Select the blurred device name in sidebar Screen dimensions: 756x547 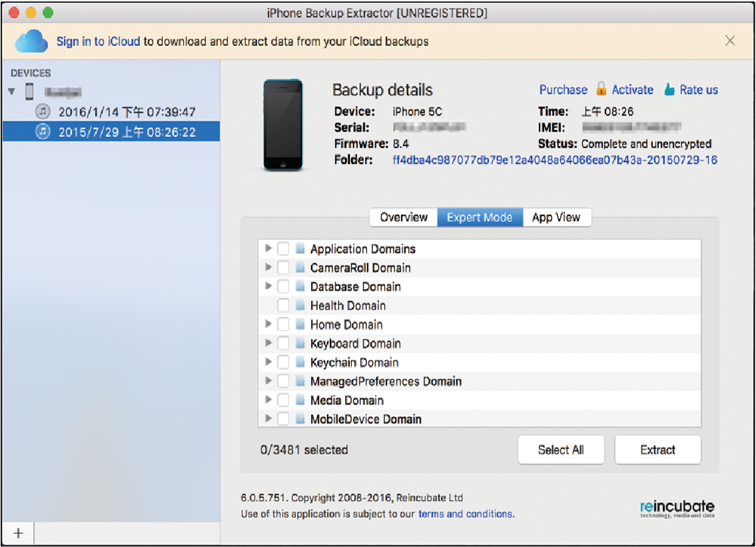[63, 92]
